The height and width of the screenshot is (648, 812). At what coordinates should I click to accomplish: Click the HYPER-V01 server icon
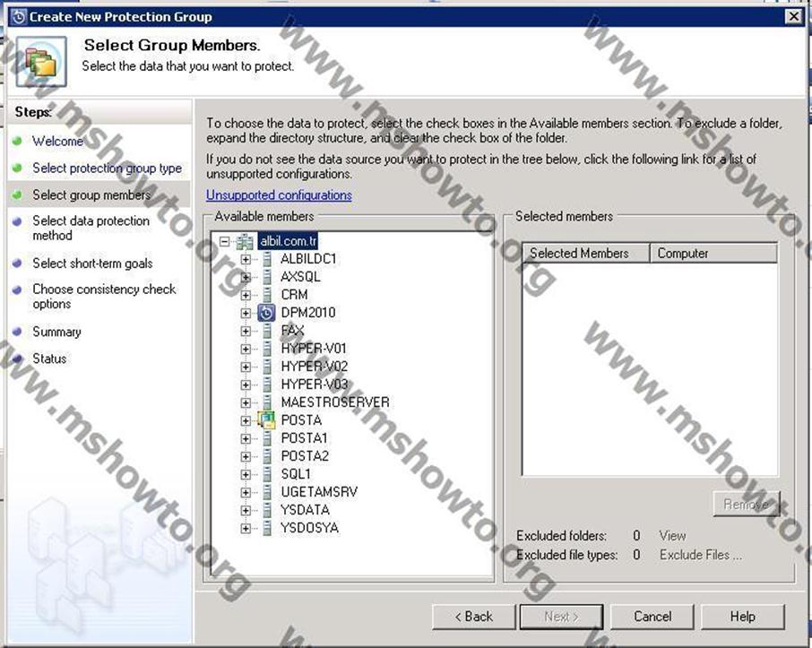(267, 349)
